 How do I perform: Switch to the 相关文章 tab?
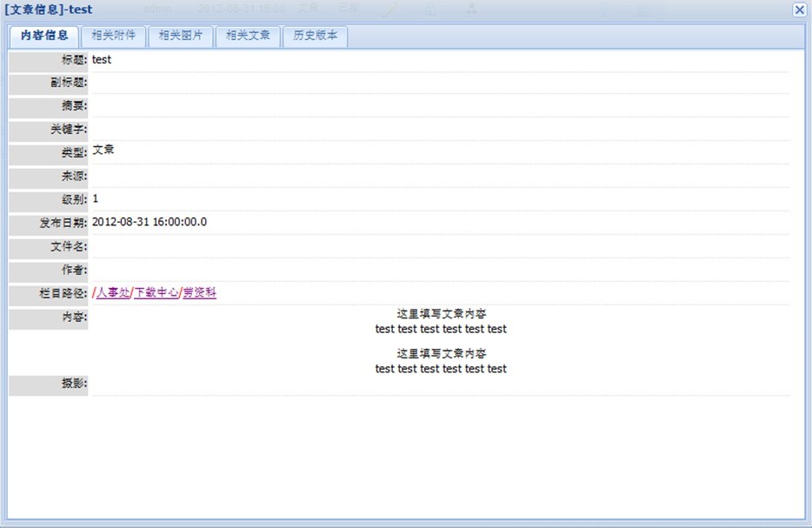[x=248, y=37]
